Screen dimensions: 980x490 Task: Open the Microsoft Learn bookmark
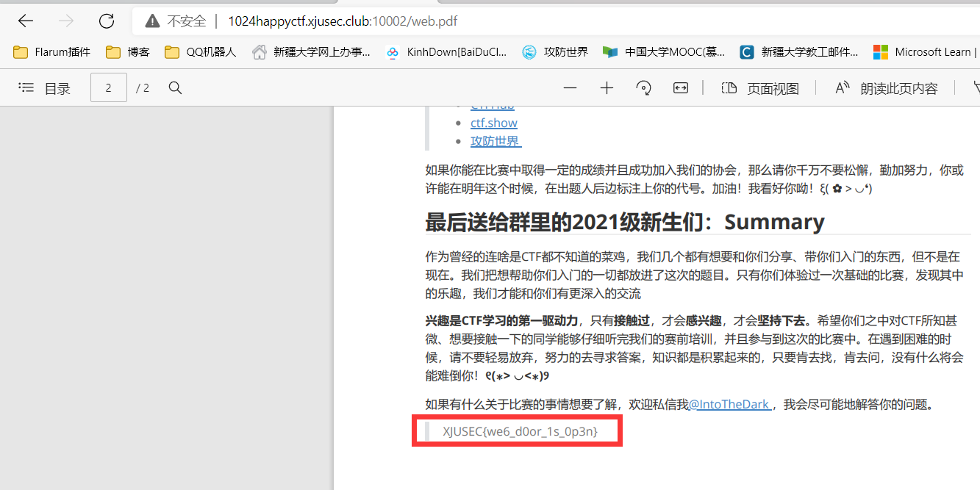(923, 52)
